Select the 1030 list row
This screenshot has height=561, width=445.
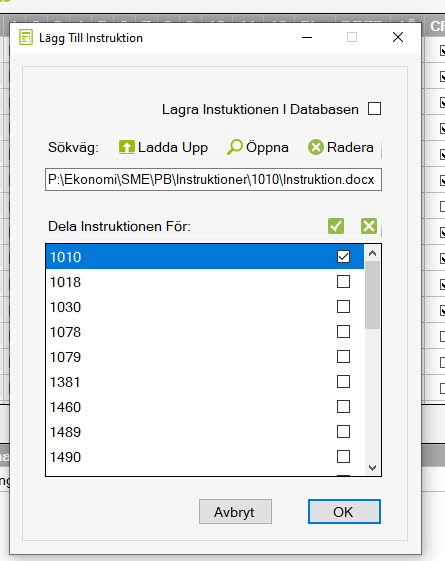tap(205, 307)
